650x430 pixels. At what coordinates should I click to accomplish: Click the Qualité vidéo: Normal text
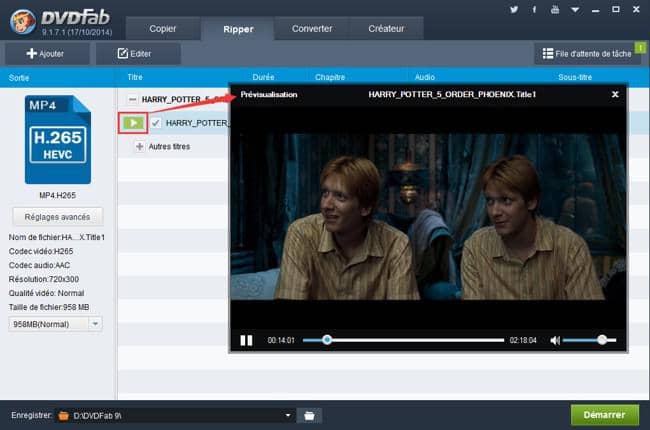pyautogui.click(x=46, y=293)
